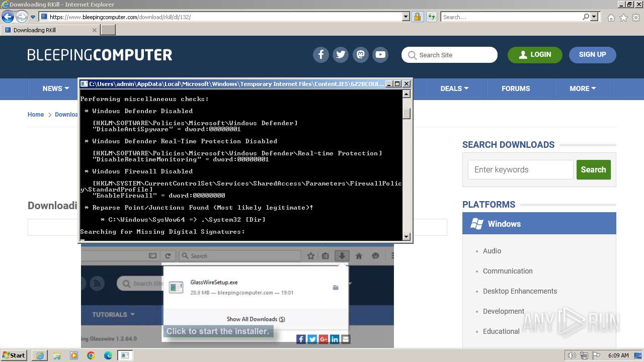Click the console window title bar icon
This screenshot has height=362, width=644.
tap(85, 84)
